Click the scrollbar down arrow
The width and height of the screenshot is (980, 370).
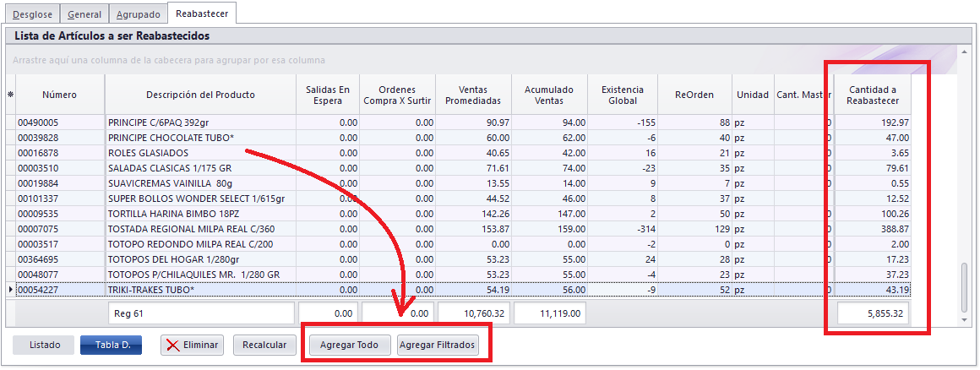(965, 320)
